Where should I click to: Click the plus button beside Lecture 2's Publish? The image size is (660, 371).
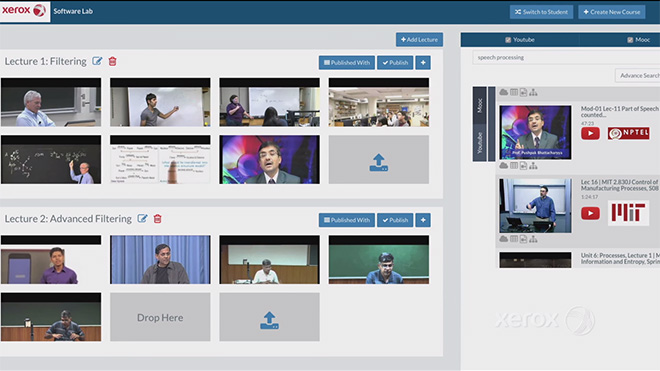click(x=423, y=220)
